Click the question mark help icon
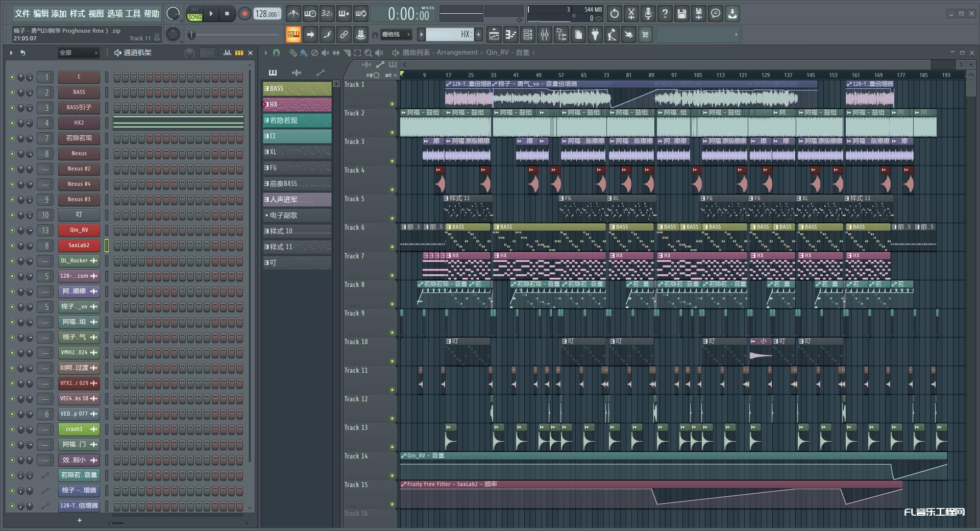980x531 pixels. (665, 14)
